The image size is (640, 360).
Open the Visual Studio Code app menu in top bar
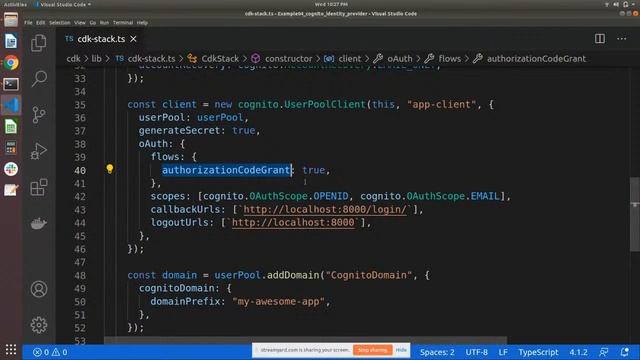click(63, 4)
